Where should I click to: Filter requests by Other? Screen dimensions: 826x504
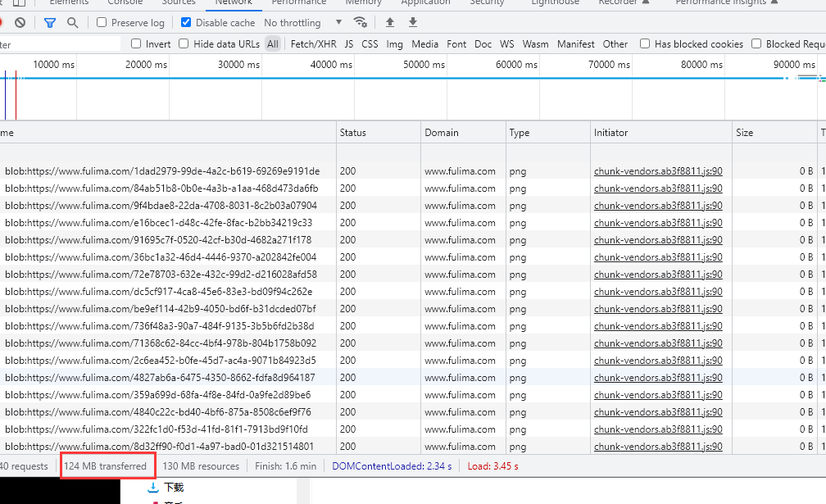click(615, 44)
